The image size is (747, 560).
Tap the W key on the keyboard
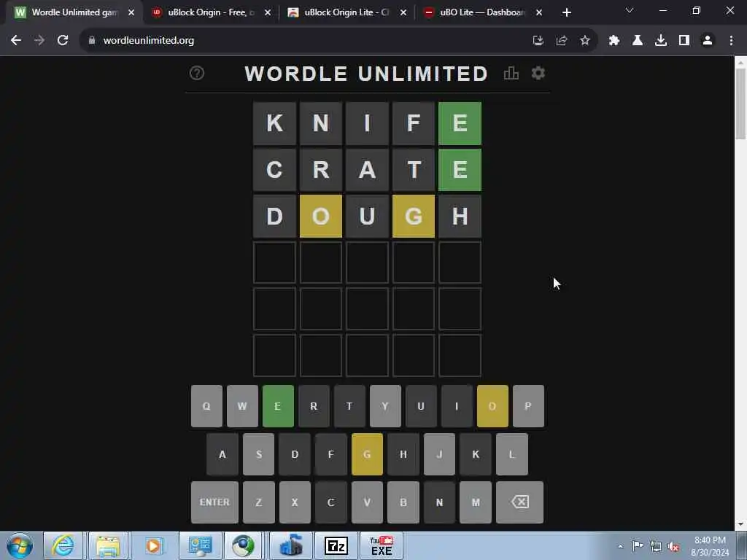242,406
